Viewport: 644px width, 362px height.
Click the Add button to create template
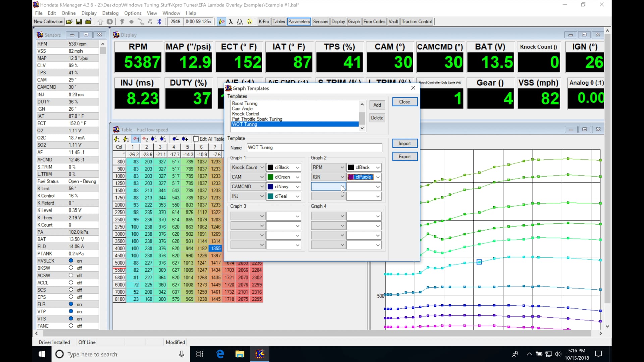pyautogui.click(x=377, y=105)
